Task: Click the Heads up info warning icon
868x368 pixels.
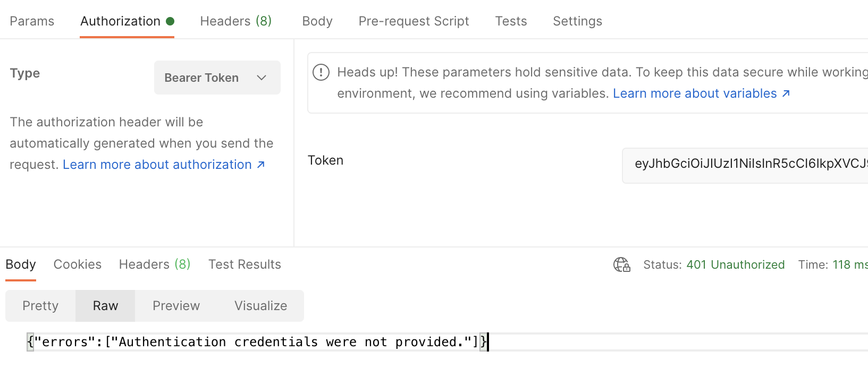Action: 321,72
